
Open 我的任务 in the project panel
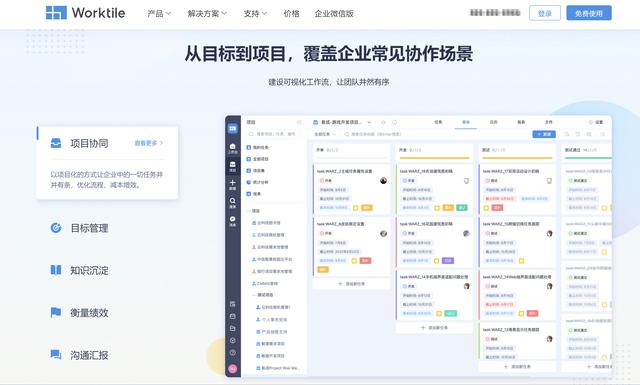[x=258, y=147]
